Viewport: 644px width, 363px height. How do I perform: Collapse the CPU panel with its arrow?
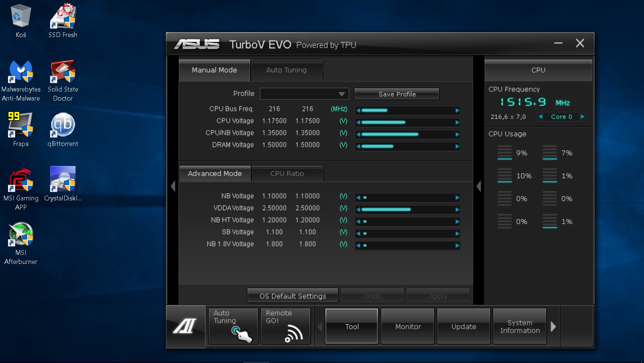click(x=479, y=186)
